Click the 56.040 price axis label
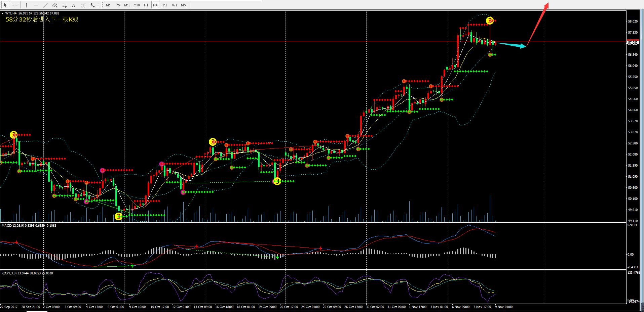The image size is (644, 312). point(633,66)
